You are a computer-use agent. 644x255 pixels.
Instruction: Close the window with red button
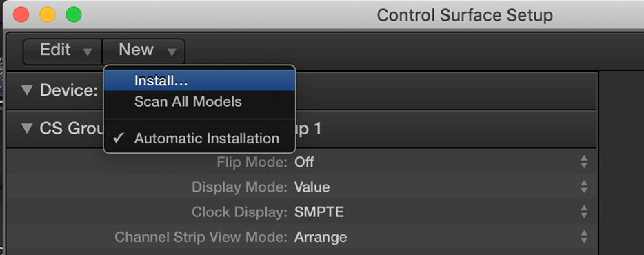pos(21,14)
